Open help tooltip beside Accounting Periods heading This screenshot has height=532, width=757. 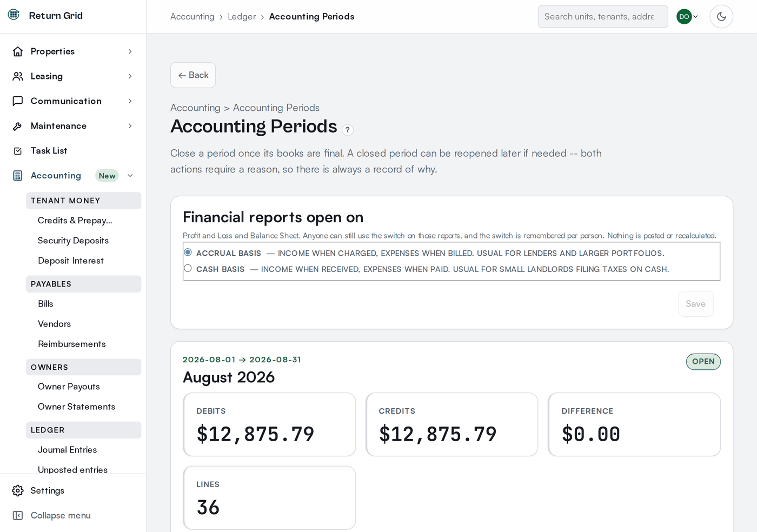[348, 130]
